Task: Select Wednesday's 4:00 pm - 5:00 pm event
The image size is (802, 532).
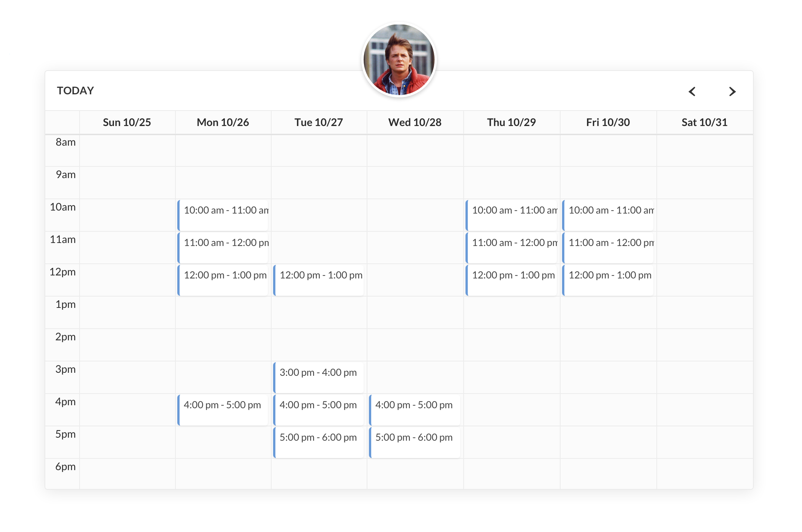Action: [415, 410]
